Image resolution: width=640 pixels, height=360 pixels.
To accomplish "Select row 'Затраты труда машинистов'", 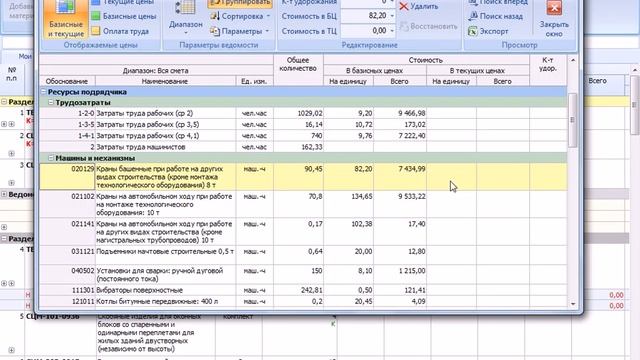I will click(x=303, y=147).
